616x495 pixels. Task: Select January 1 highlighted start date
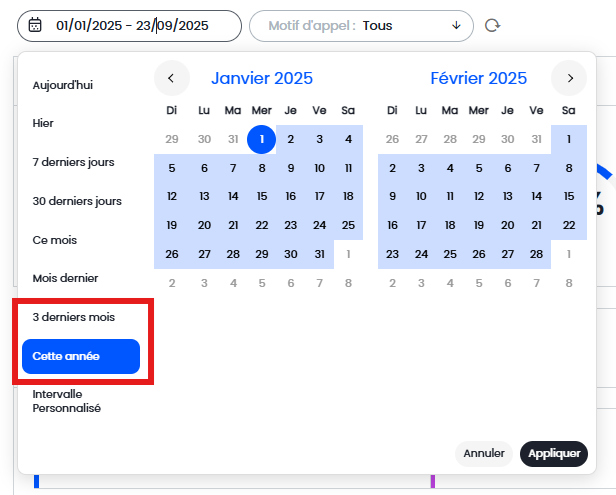pos(261,139)
